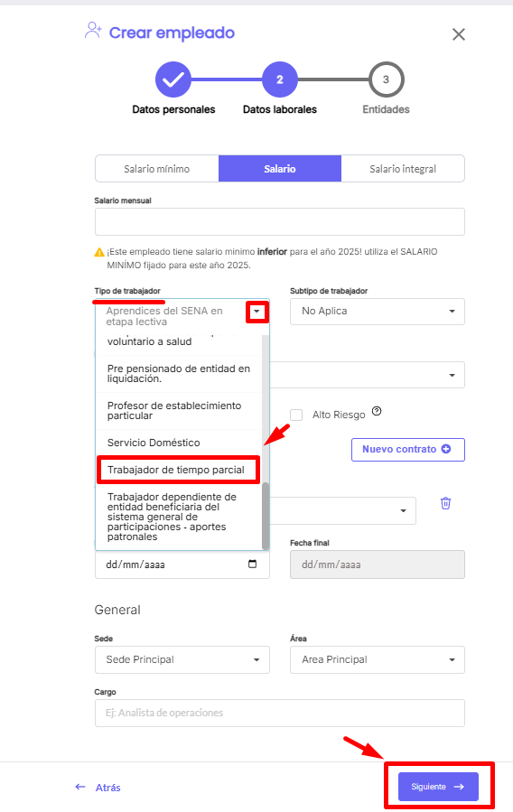Click the completed Datos personales step circle
Image resolution: width=513 pixels, height=812 pixels.
pyautogui.click(x=173, y=79)
